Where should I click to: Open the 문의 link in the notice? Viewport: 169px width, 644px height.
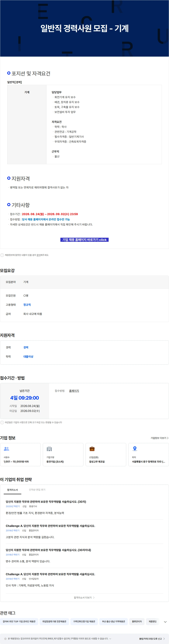pyautogui.click(x=38, y=255)
